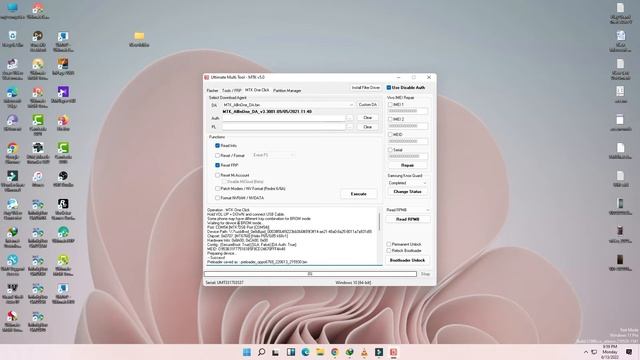Open the Erase FS dropdown
The image size is (640, 360).
pyautogui.click(x=273, y=155)
